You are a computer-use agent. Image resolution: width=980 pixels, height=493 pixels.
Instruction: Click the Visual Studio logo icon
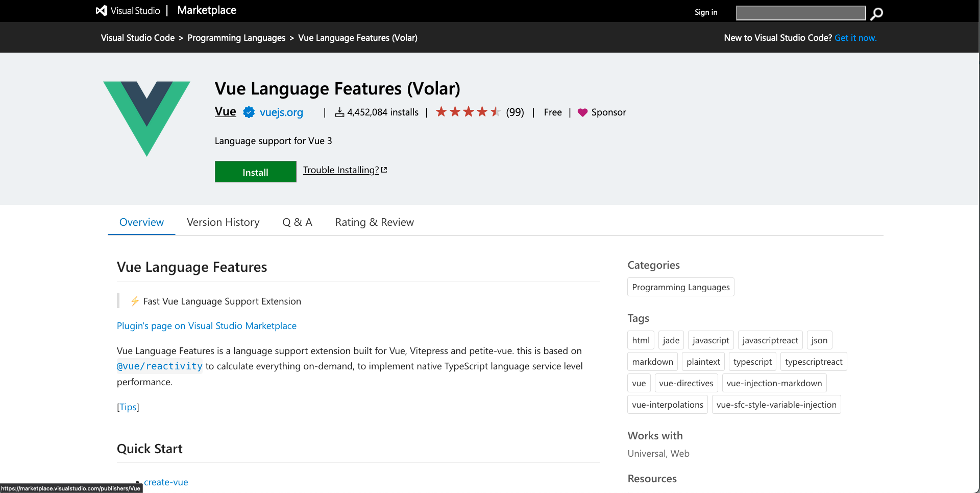(x=102, y=11)
